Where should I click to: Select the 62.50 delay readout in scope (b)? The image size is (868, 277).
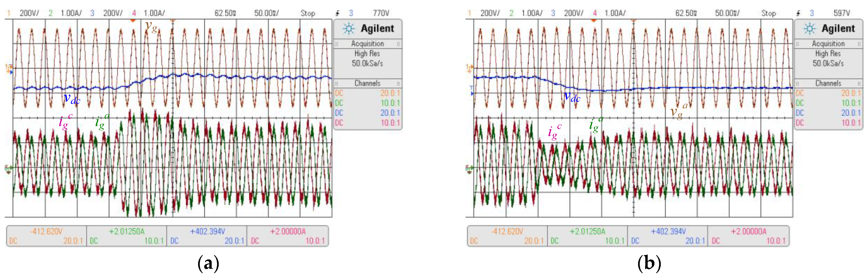[x=686, y=13]
